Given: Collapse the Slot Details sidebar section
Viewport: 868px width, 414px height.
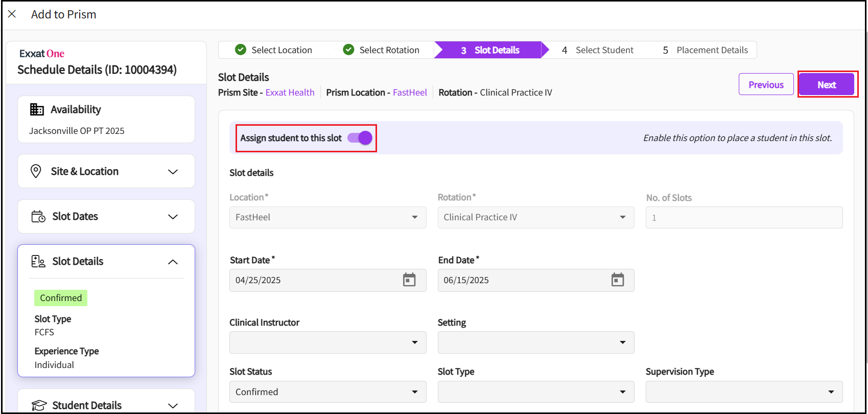Looking at the screenshot, I should 173,262.
